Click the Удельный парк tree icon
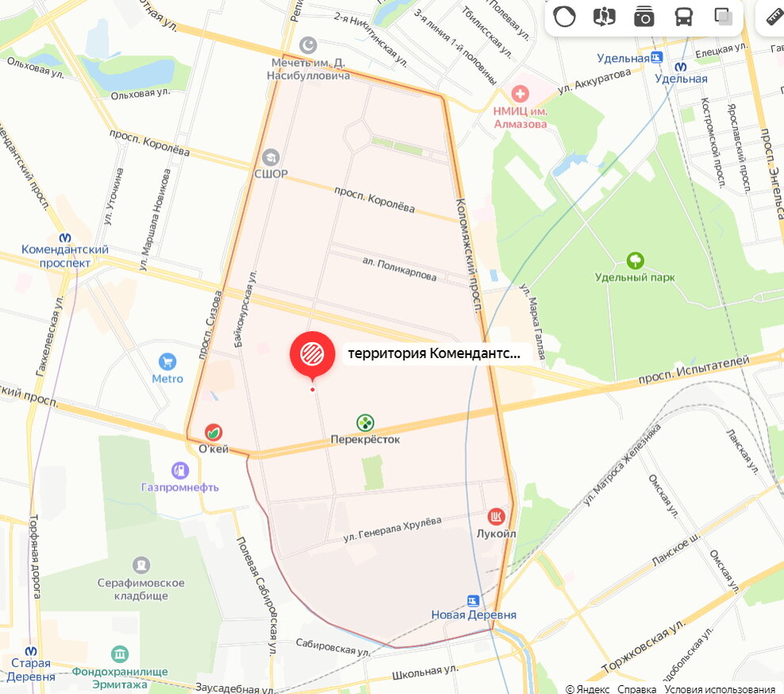 635,260
